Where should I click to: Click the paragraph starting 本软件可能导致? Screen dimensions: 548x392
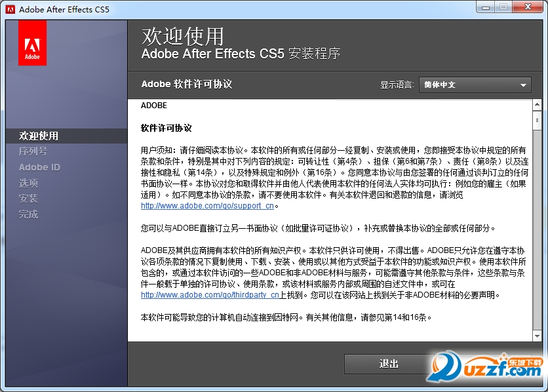tap(286, 317)
